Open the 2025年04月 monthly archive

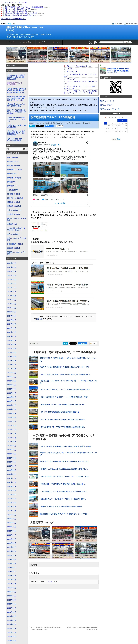pyautogui.click(x=11, y=267)
